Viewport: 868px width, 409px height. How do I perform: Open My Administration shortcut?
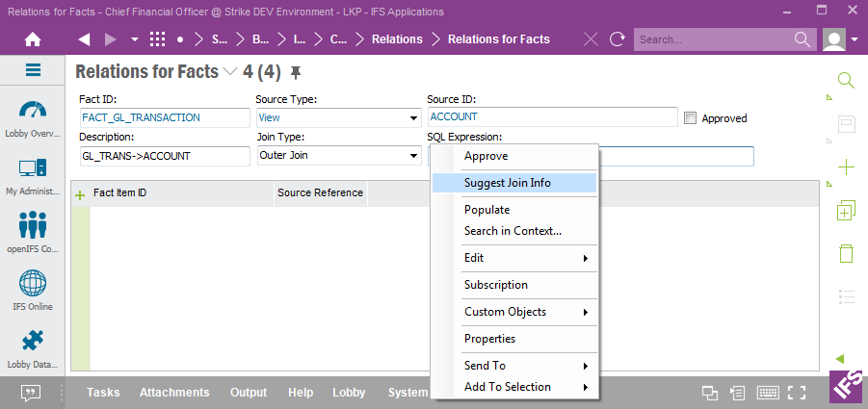pyautogui.click(x=33, y=176)
